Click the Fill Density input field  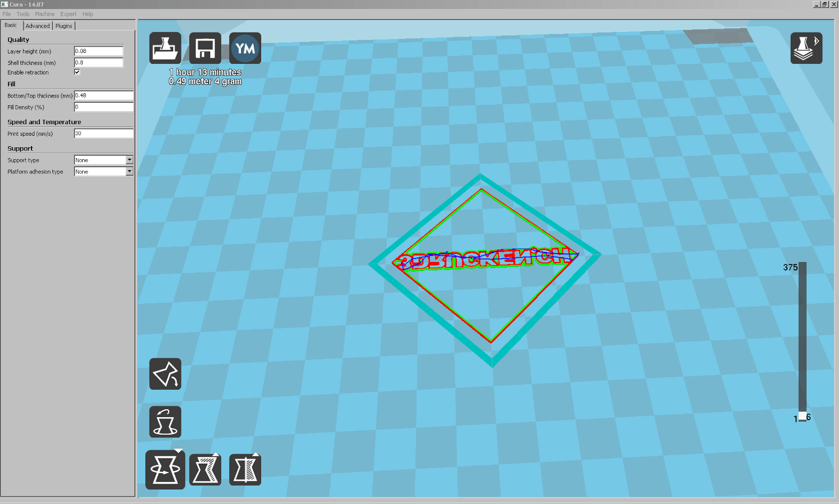tap(103, 107)
